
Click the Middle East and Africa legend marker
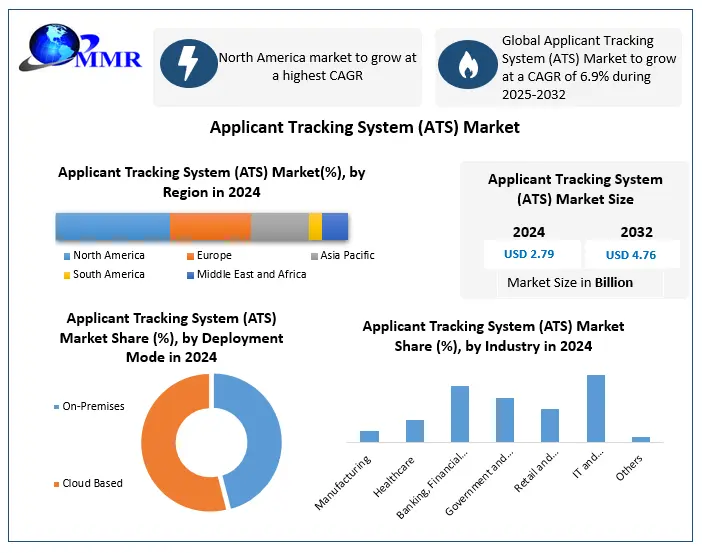(x=188, y=275)
